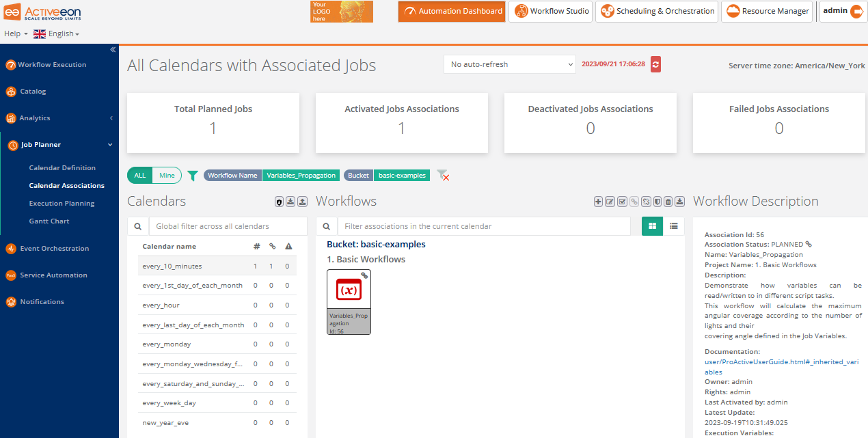Open the Resource Manager portal
This screenshot has height=438, width=868.
(x=768, y=12)
